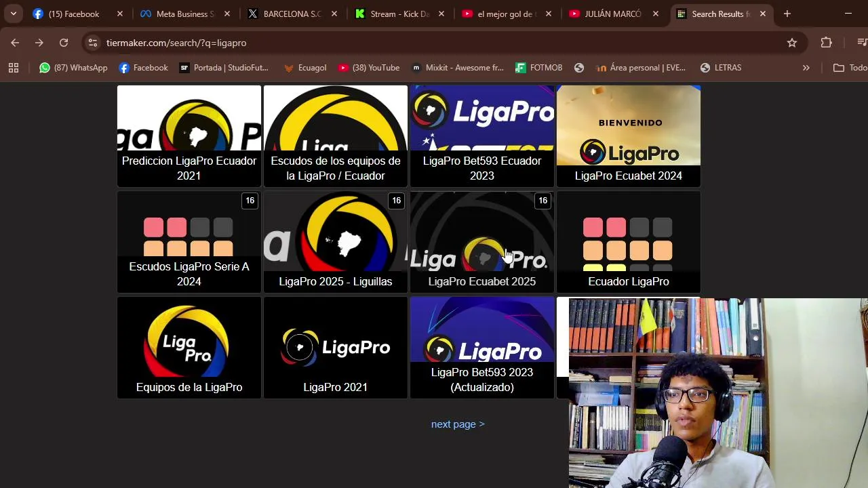Viewport: 868px width, 488px height.
Task: Click the 16 badge on LigaPro Ecuabet 2025
Action: click(542, 201)
